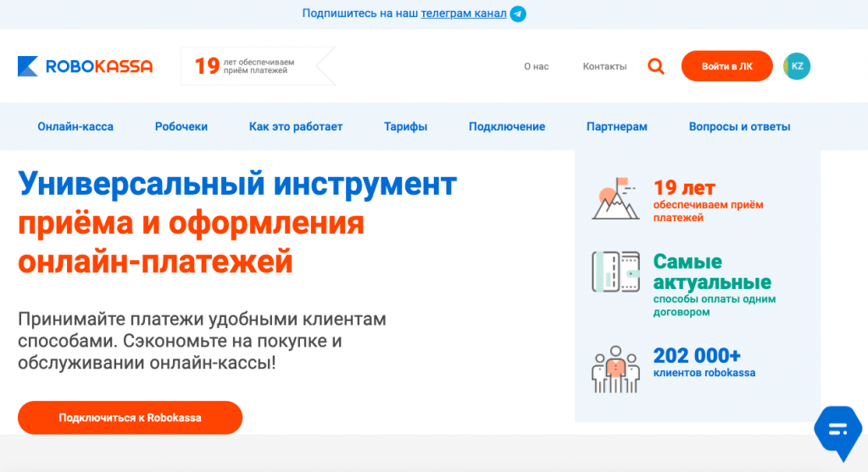Open the Робочеки menu item
Viewport: 868px width, 472px height.
click(x=181, y=127)
